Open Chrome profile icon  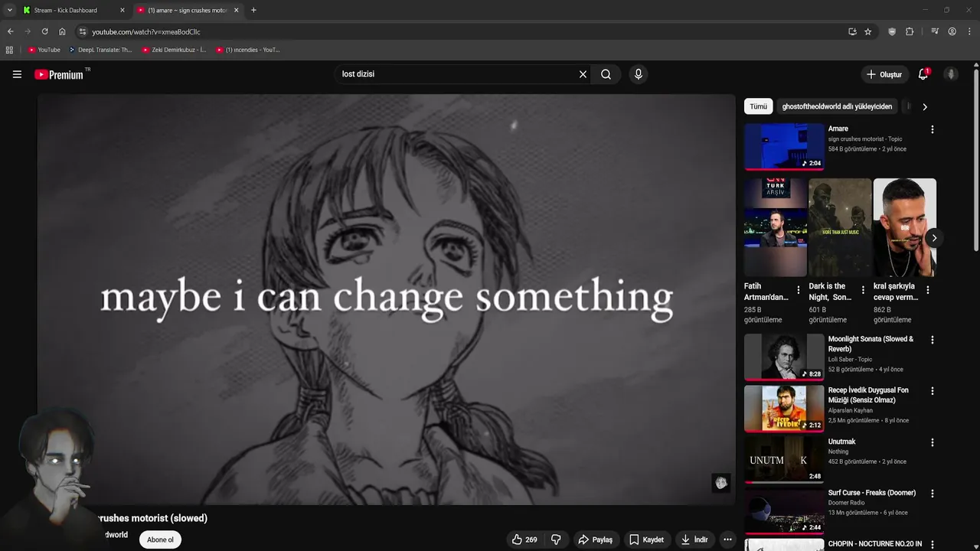click(x=952, y=31)
